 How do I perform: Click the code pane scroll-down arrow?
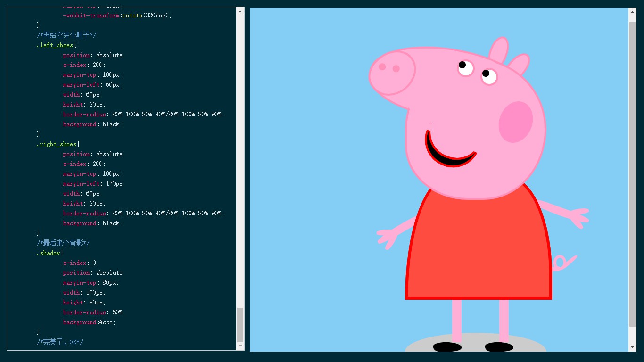(x=240, y=346)
